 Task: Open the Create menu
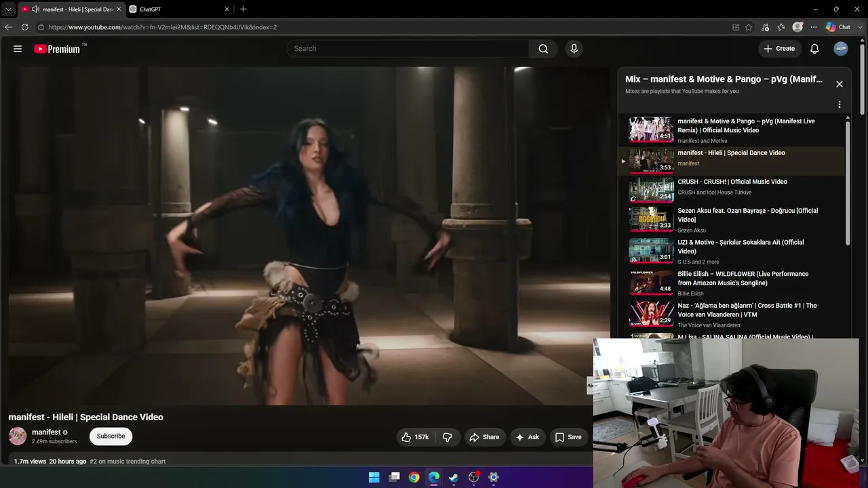pyautogui.click(x=779, y=49)
